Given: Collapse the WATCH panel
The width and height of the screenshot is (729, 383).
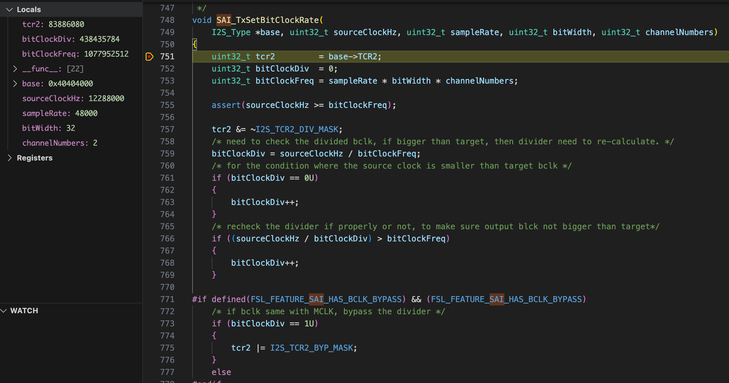Looking at the screenshot, I should click(x=4, y=310).
